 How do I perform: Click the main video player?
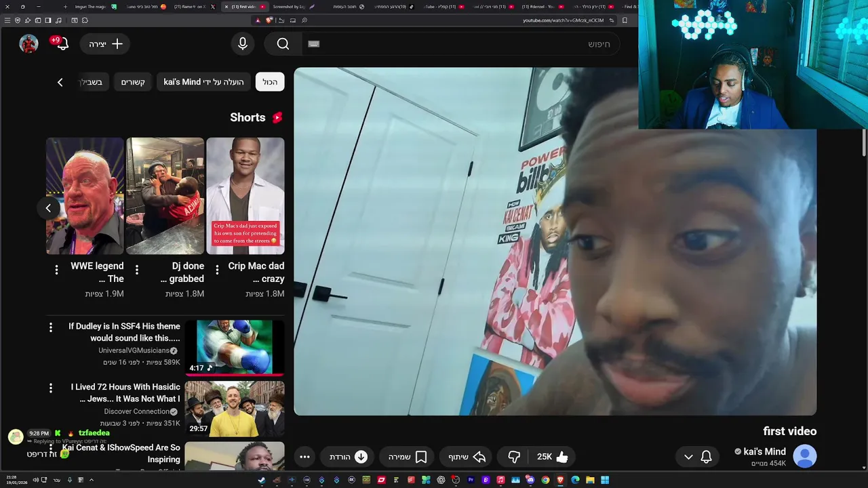(555, 241)
